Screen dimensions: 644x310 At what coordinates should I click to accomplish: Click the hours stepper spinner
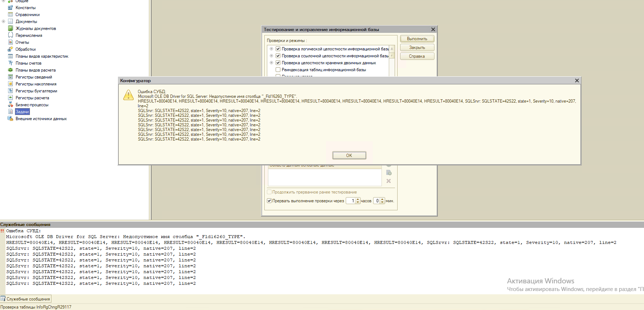(x=358, y=201)
